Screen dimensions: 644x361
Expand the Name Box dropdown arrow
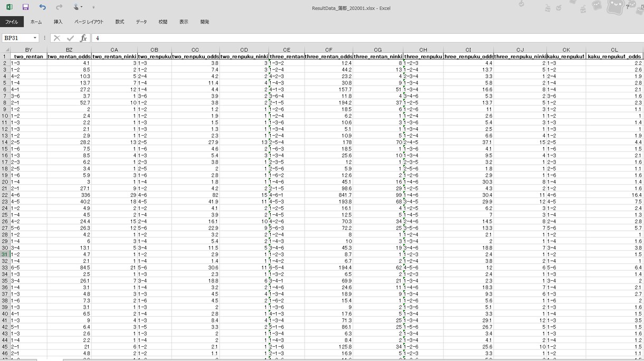coord(35,38)
